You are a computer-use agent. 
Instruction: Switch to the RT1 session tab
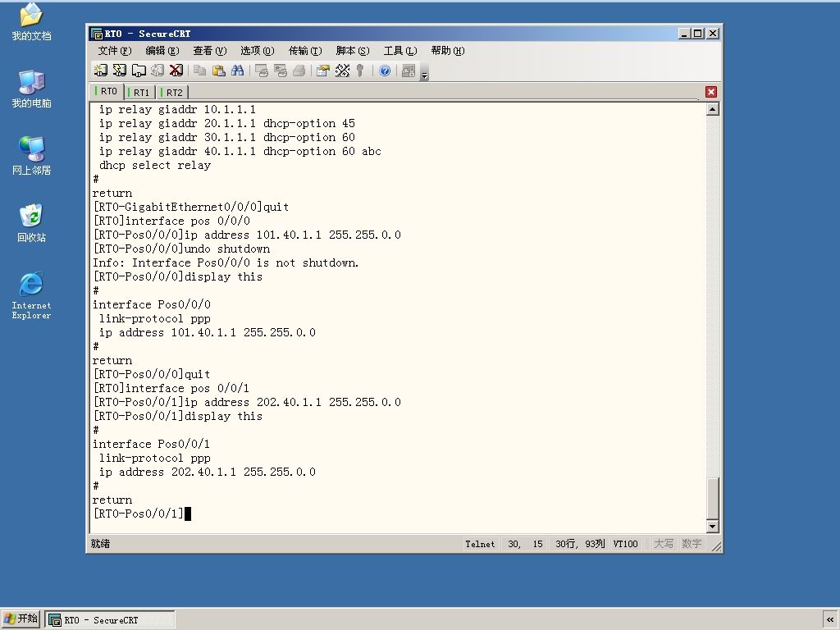(139, 92)
